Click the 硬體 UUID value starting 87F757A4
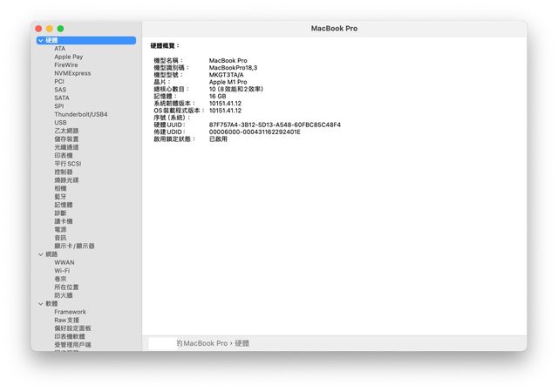 (x=275, y=125)
